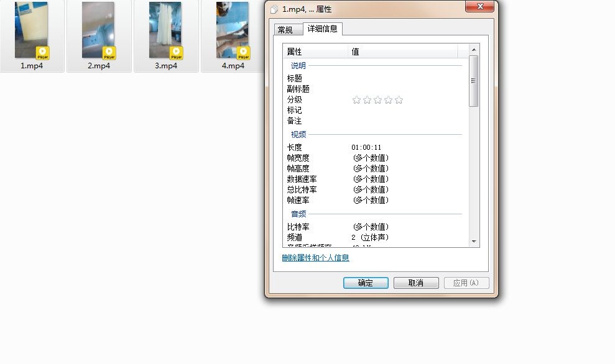Click the 2 (立体声) channel value
Image resolution: width=615 pixels, height=364 pixels.
[370, 237]
